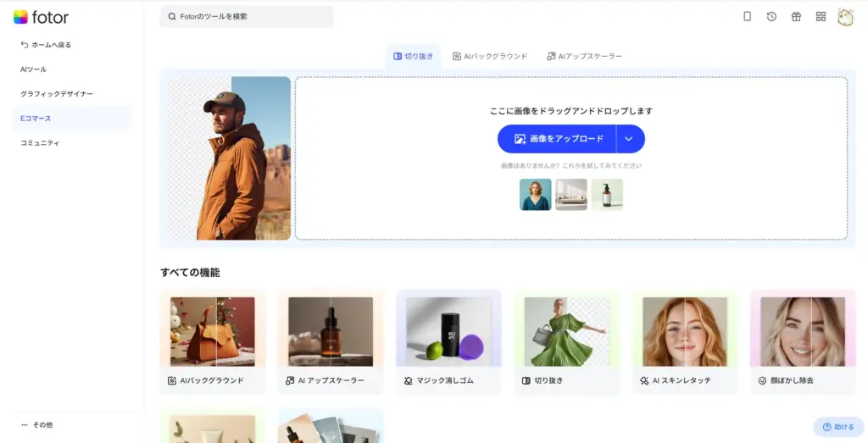Click the three dots beside その他
Screen dimensions: 868x443
pyautogui.click(x=25, y=424)
